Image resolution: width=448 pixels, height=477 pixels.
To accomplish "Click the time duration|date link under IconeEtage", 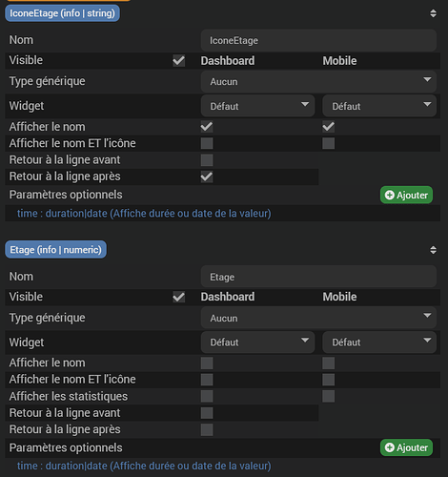I will 144,214.
